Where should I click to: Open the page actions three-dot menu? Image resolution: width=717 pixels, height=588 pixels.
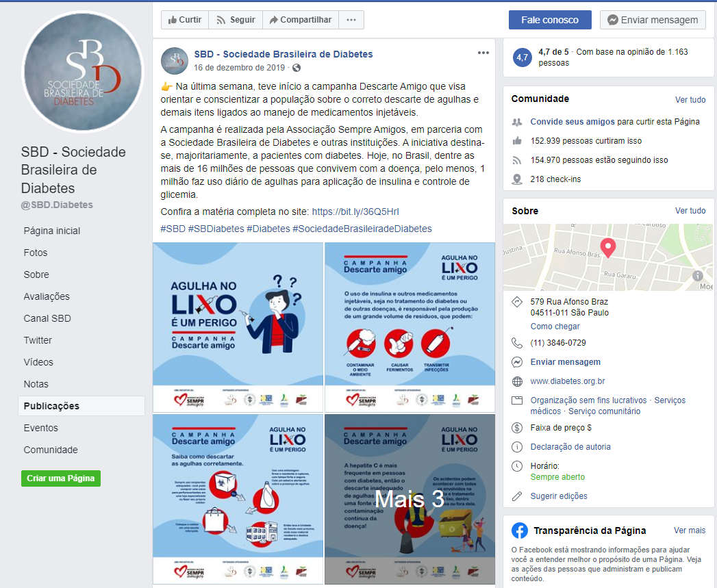pyautogui.click(x=351, y=20)
